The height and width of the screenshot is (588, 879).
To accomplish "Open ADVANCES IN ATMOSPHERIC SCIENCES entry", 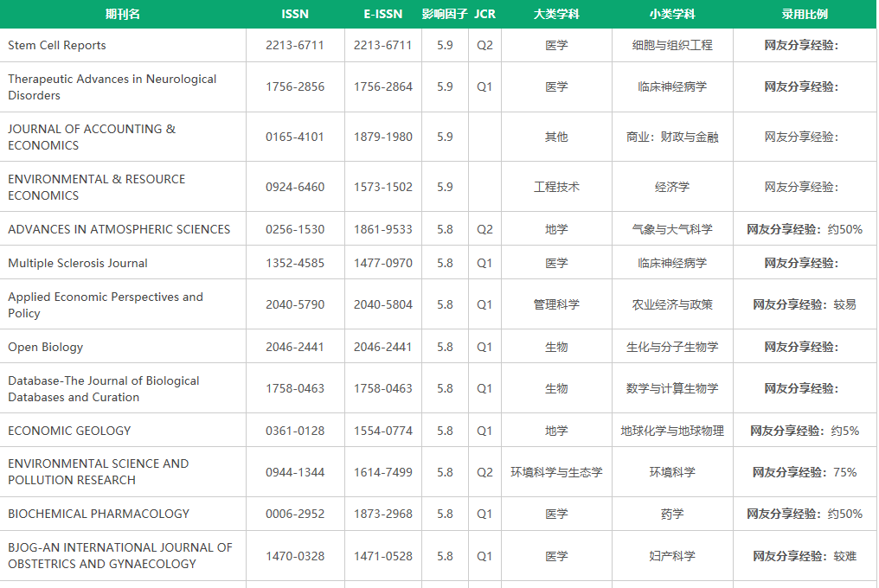I will (x=119, y=229).
